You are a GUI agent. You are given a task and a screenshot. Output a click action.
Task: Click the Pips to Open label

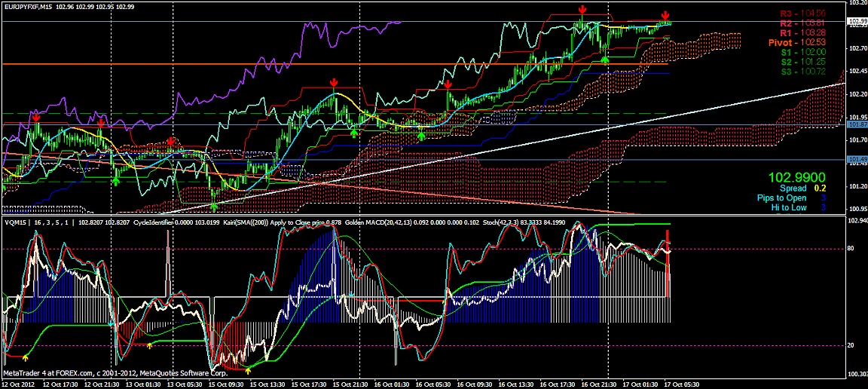[781, 198]
